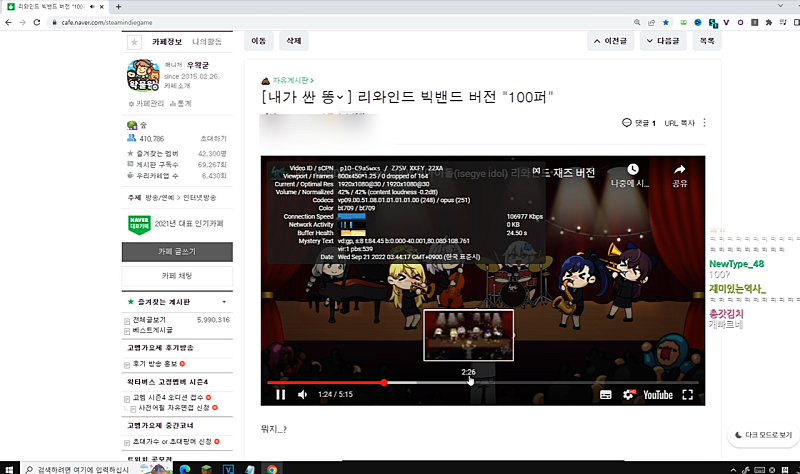Click the blue circular extension icon

click(698, 22)
